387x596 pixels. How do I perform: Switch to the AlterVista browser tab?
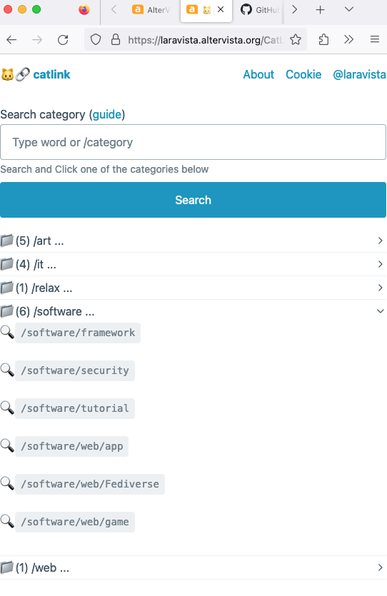[151, 10]
